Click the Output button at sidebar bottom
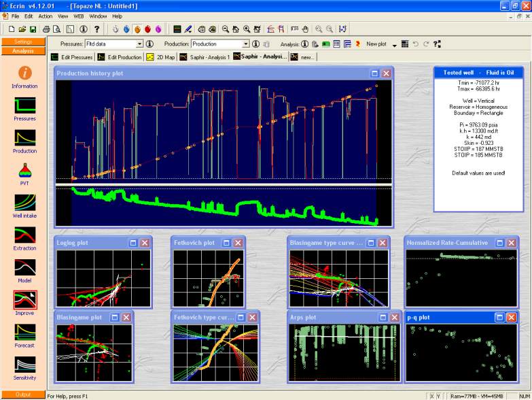Screen dimensions: 532x400 click(x=22, y=395)
